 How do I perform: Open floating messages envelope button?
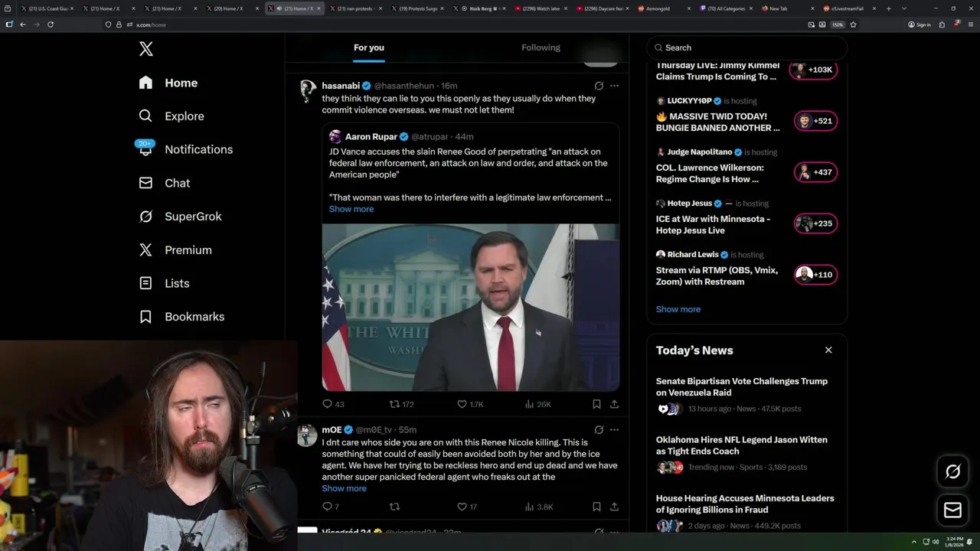pyautogui.click(x=952, y=510)
